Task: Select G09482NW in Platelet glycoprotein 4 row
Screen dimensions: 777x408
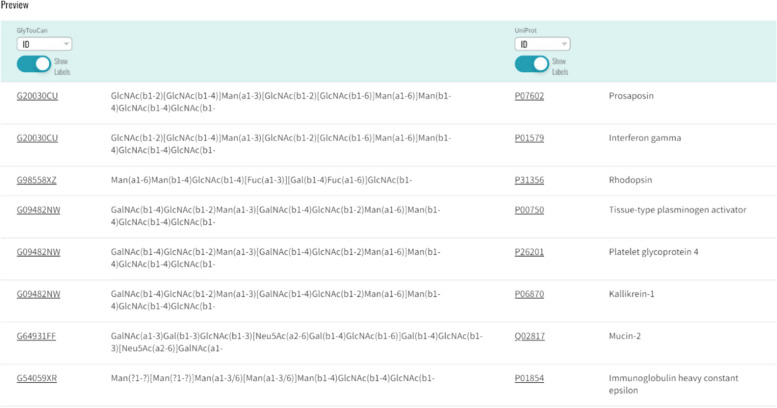Action: 38,252
